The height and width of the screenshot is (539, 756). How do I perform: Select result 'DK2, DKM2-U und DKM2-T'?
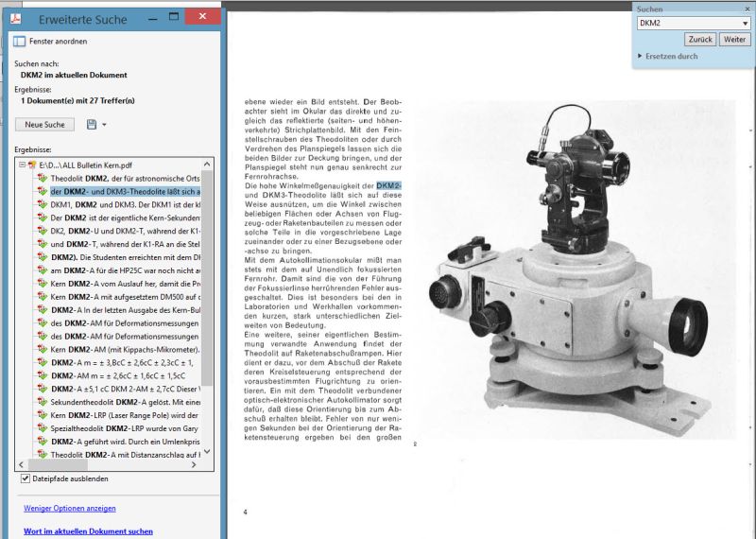coord(126,231)
